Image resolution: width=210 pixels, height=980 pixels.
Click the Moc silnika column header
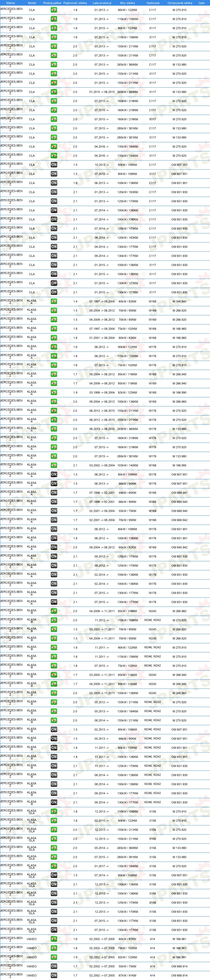point(127,3)
